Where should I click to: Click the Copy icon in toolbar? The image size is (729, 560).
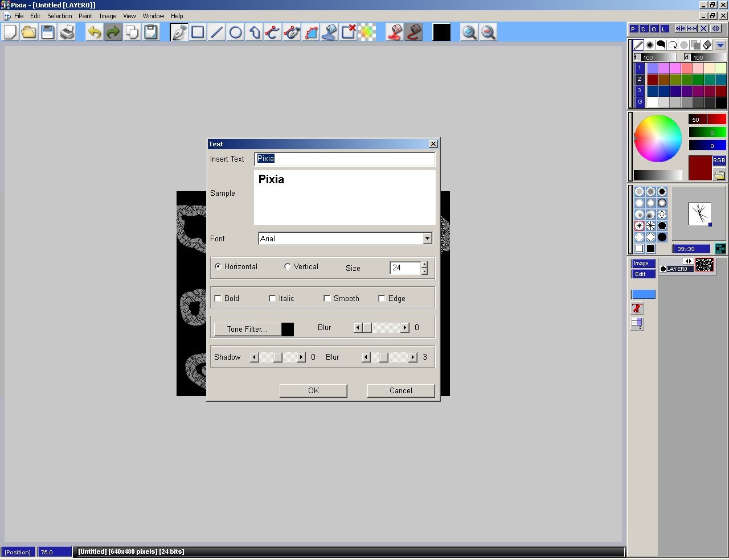tap(132, 32)
